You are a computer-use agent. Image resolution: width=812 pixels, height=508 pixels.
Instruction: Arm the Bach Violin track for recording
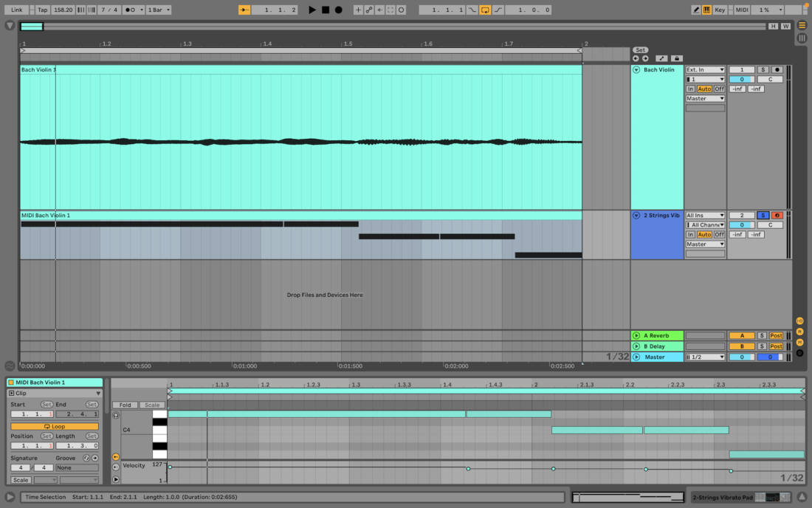[x=777, y=70]
